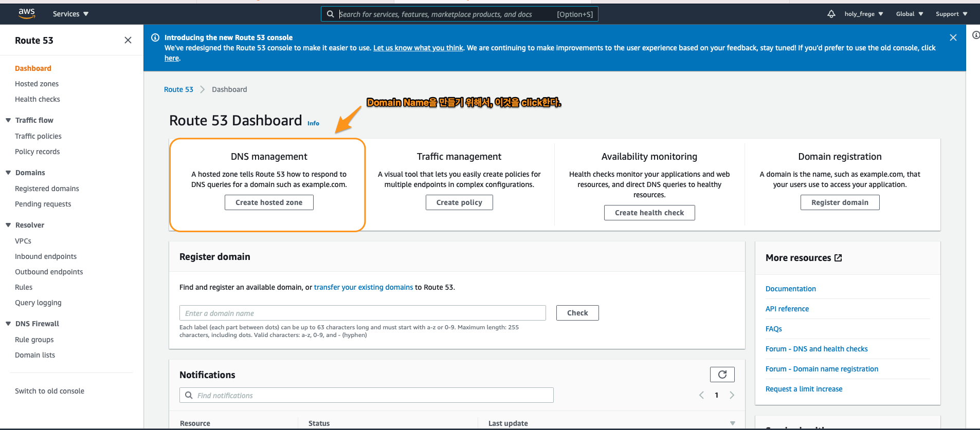Click the Register domain button
980x430 pixels.
click(x=840, y=202)
